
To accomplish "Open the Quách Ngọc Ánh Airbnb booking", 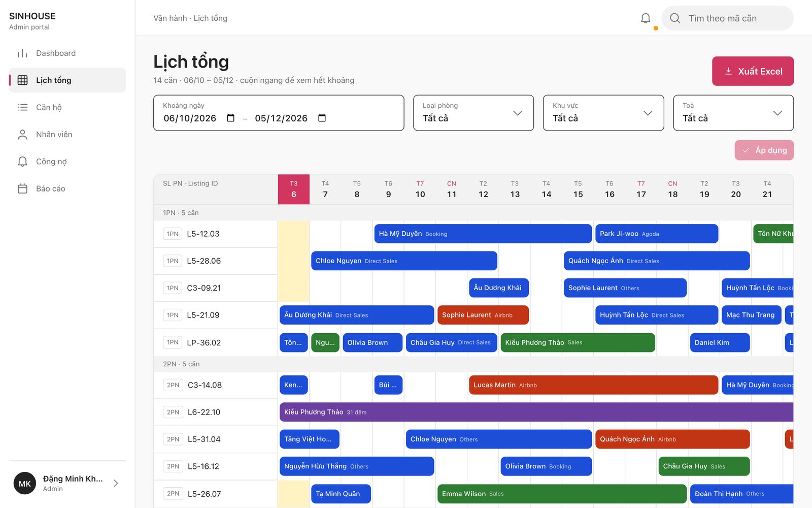I will [x=672, y=439].
